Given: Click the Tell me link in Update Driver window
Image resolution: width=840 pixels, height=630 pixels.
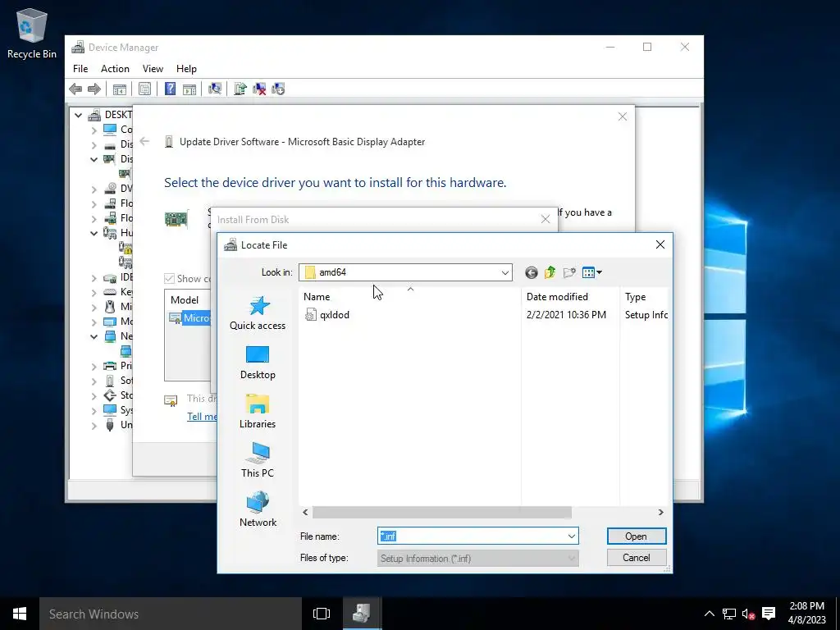Looking at the screenshot, I should tap(202, 417).
